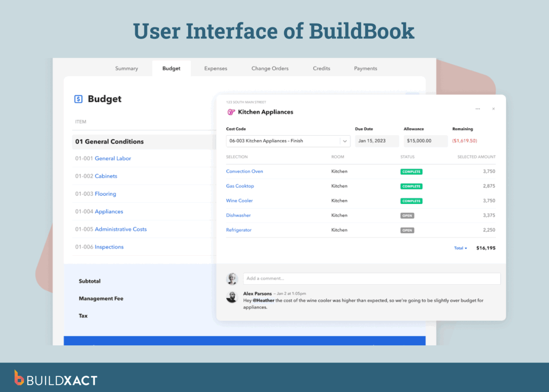This screenshot has width=549, height=392.
Task: Open the Total dropdown near $16,195
Action: pos(461,248)
